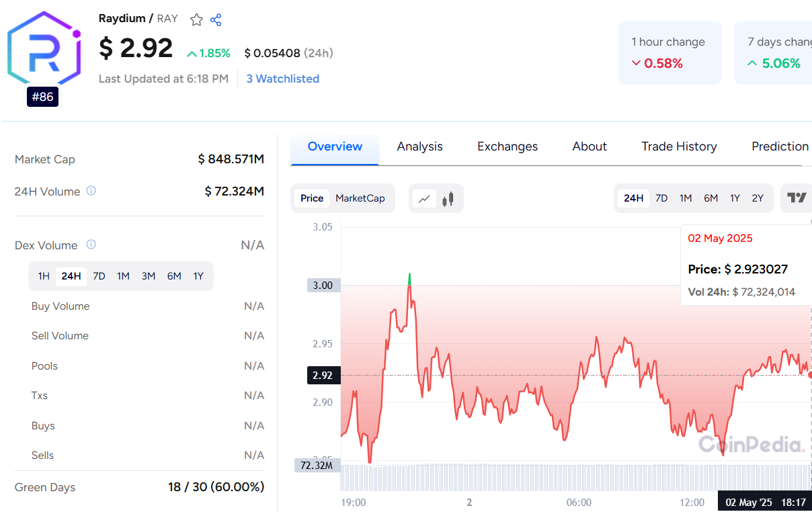
Task: Switch to candlestick chart icon
Action: coord(448,198)
